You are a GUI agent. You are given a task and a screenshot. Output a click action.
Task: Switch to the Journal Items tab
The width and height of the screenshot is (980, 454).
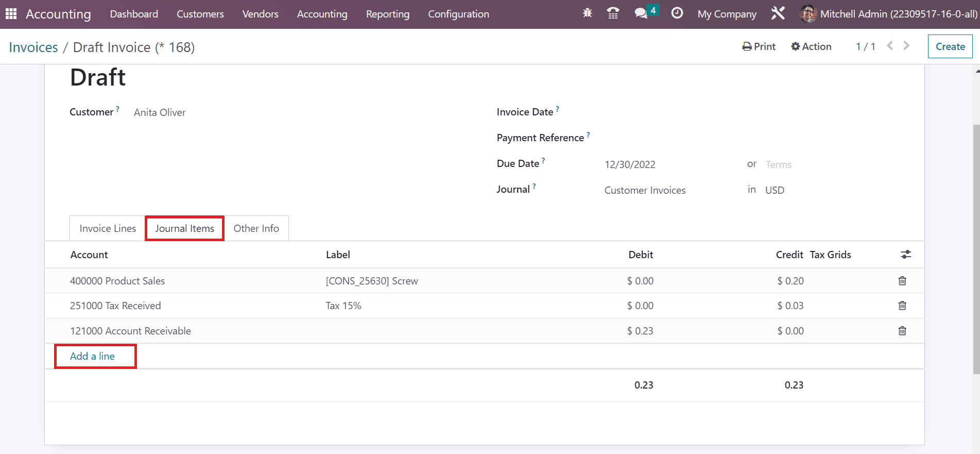[x=185, y=228]
